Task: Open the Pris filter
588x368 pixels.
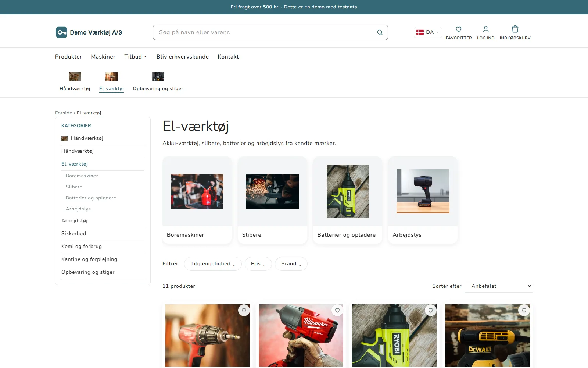Action: pyautogui.click(x=258, y=264)
